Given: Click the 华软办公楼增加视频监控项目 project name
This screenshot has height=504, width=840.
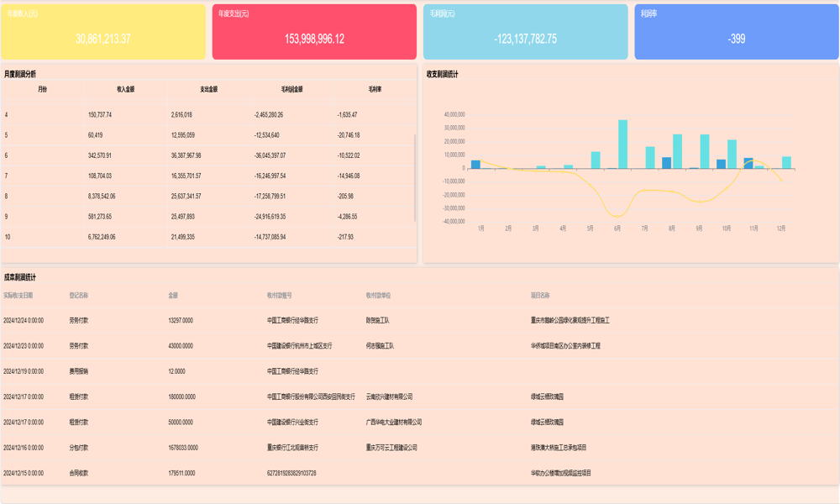Looking at the screenshot, I should [560, 474].
